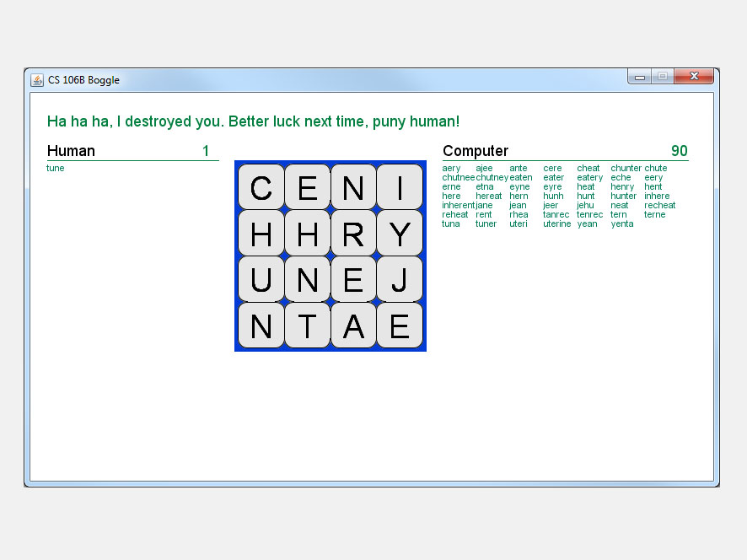
Task: Select the letter A cube
Action: [353, 326]
